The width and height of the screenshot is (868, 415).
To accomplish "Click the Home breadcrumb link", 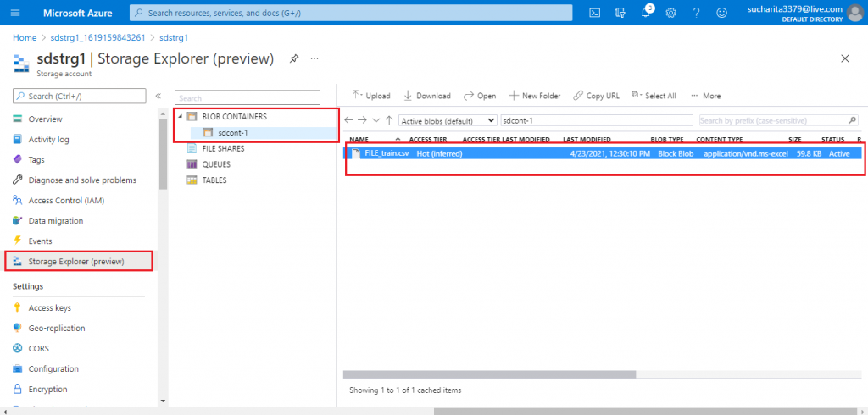I will click(24, 38).
